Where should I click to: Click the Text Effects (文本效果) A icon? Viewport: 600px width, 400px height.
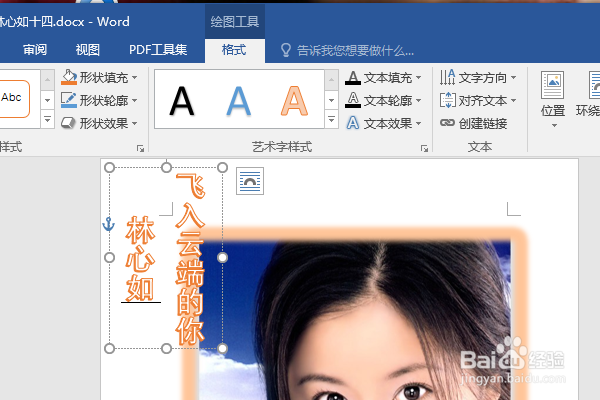click(x=353, y=123)
